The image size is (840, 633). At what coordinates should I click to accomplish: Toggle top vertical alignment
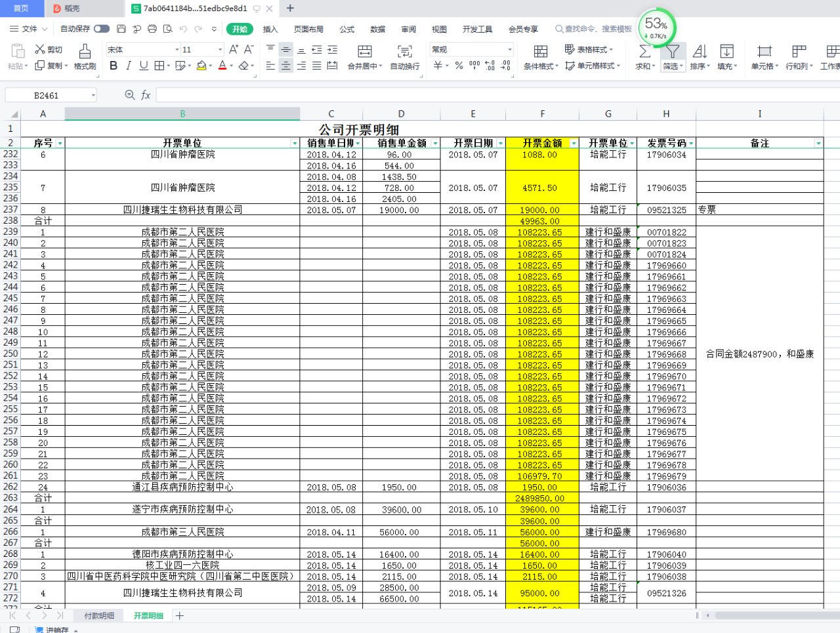[270, 49]
